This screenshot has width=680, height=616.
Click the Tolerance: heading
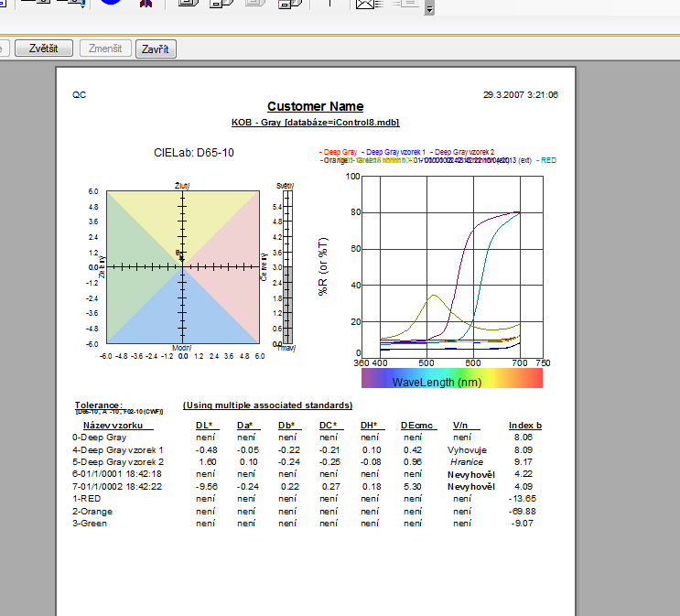pos(99,405)
